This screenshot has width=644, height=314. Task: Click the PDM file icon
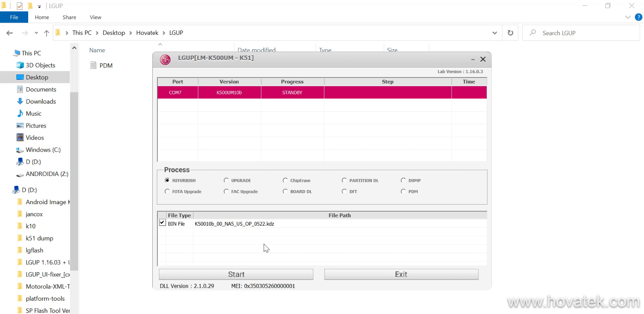tap(93, 65)
